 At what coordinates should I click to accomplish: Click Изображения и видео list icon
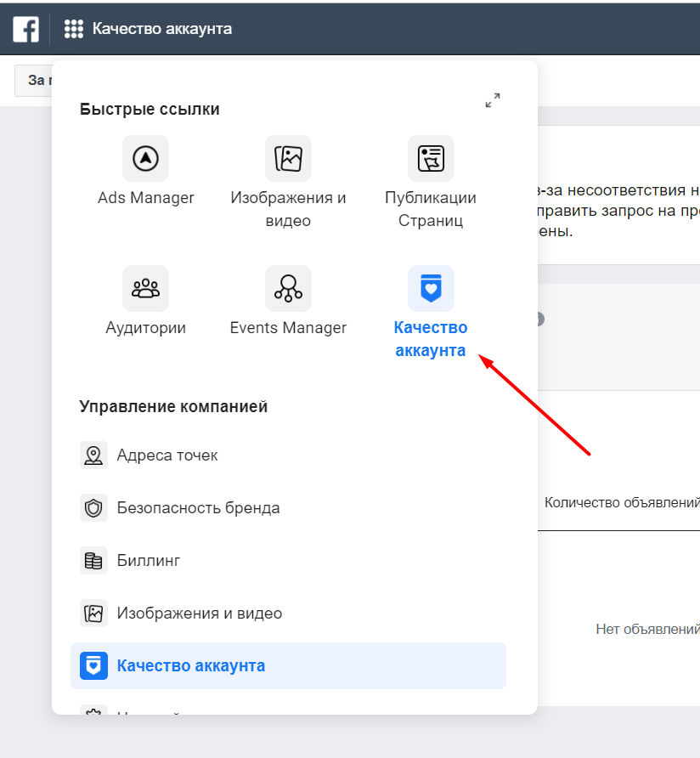coord(93,613)
